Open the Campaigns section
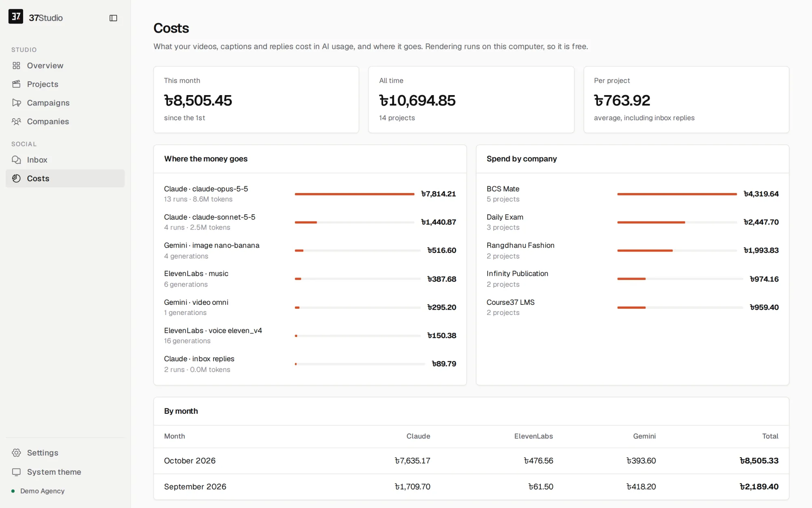This screenshot has height=508, width=812. (65, 103)
